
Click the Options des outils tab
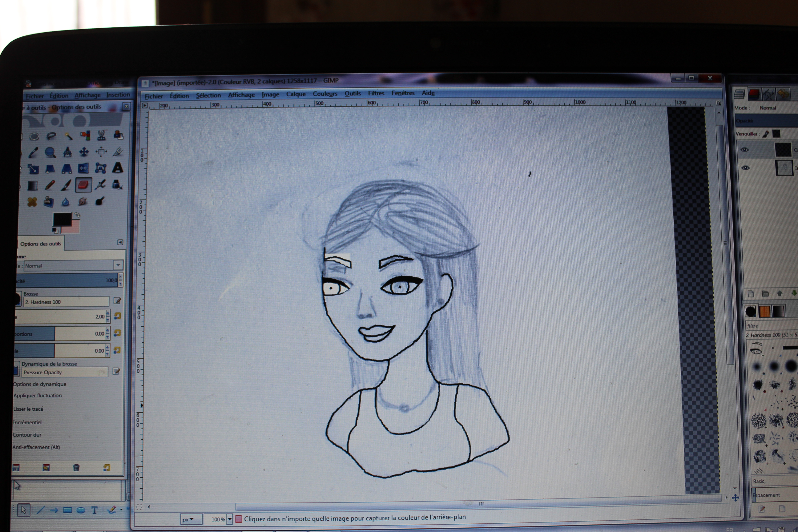pos(40,244)
